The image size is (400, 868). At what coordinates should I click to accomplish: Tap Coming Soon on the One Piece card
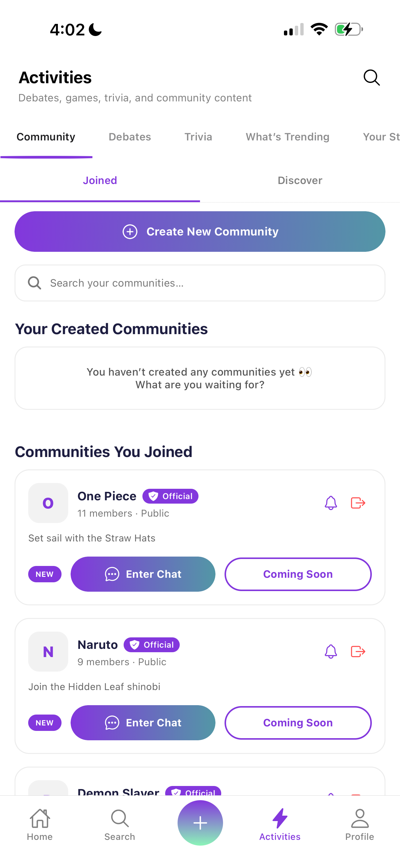[298, 574]
